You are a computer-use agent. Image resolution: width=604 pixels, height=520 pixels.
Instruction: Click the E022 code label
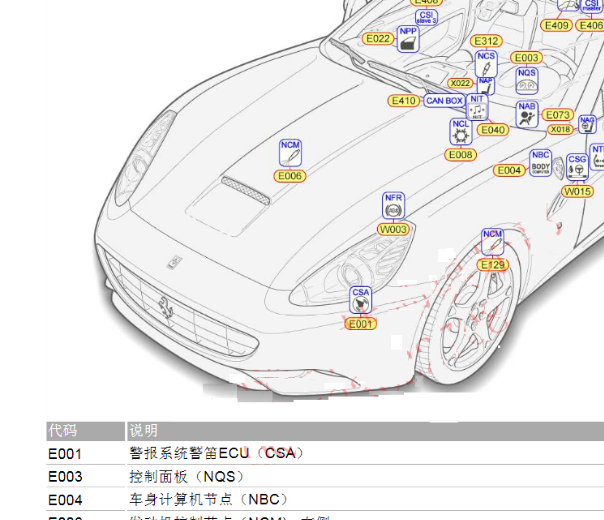click(378, 39)
